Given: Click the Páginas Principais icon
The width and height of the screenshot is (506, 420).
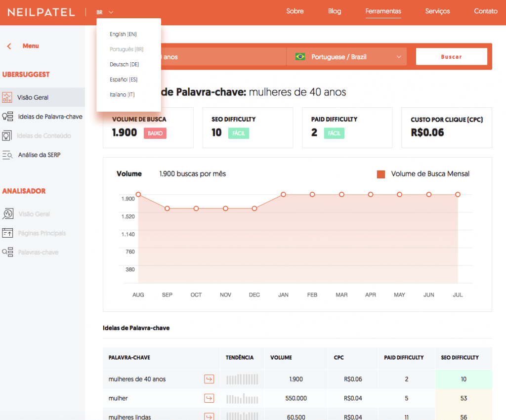Looking at the screenshot, I should (7, 233).
